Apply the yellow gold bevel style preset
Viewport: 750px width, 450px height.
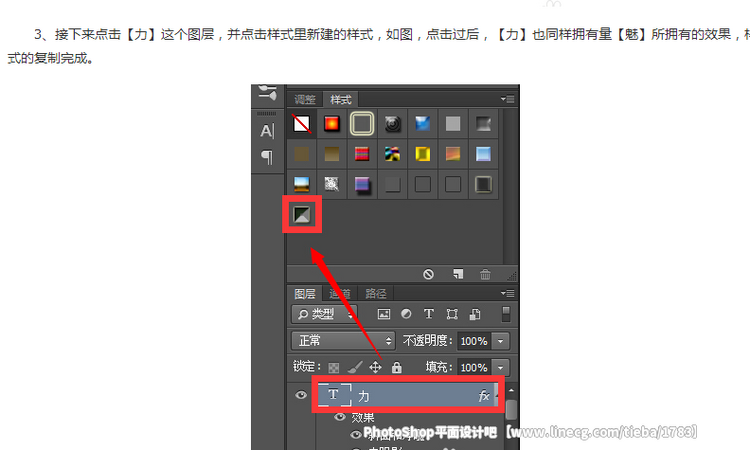(x=422, y=154)
